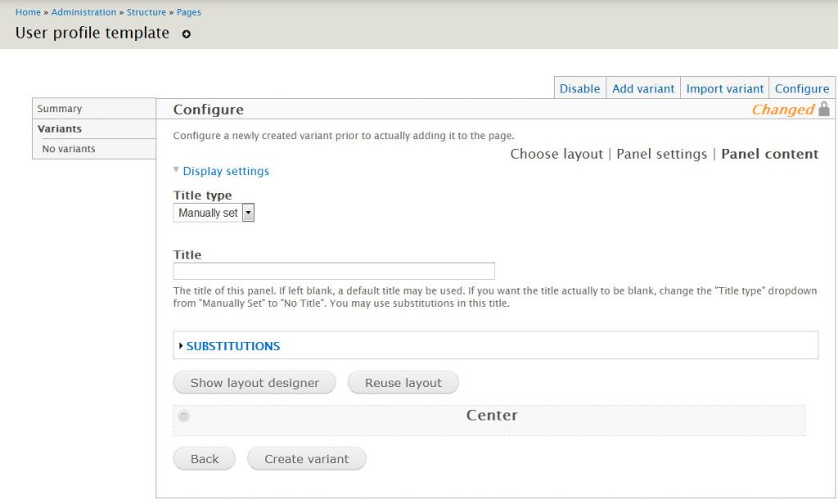Go to the Configure tab
The image size is (838, 504).
point(801,88)
